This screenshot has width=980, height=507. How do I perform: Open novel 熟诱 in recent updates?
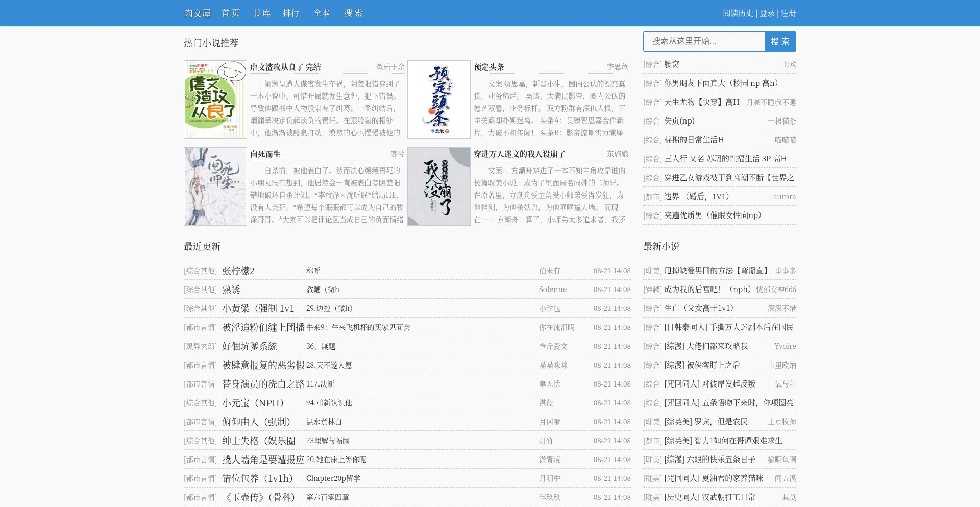[x=231, y=289]
